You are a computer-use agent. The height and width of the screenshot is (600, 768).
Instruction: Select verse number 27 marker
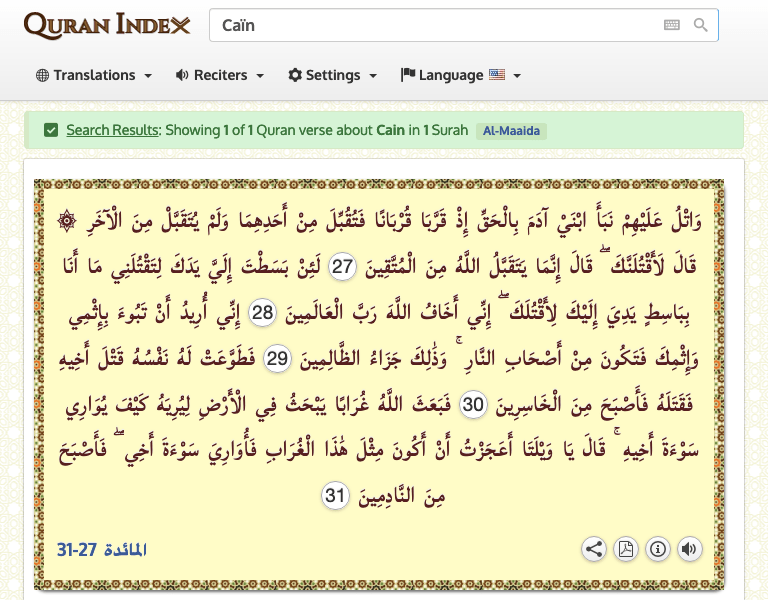coord(342,267)
